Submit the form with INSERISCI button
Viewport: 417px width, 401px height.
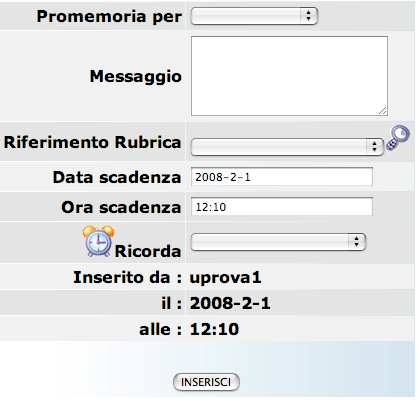(206, 382)
